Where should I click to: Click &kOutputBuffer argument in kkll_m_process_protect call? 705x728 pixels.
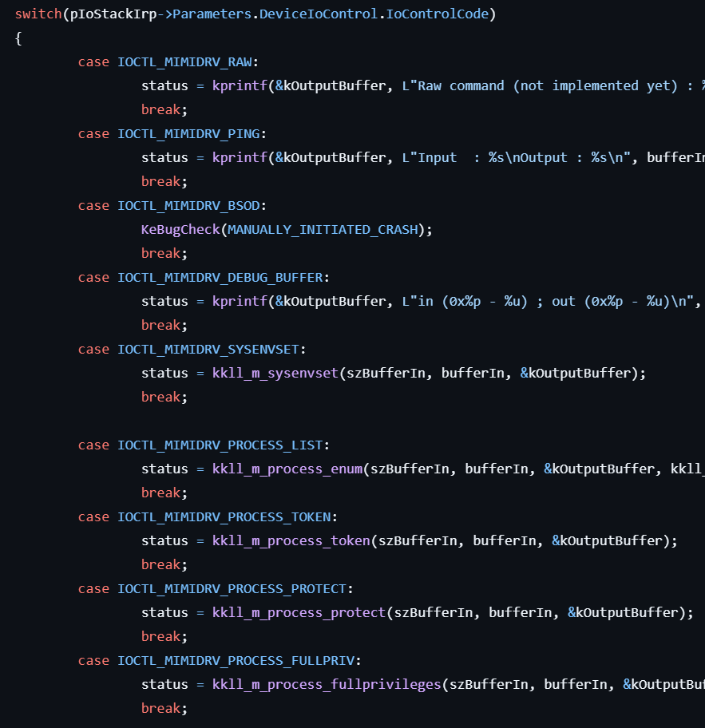tap(622, 613)
